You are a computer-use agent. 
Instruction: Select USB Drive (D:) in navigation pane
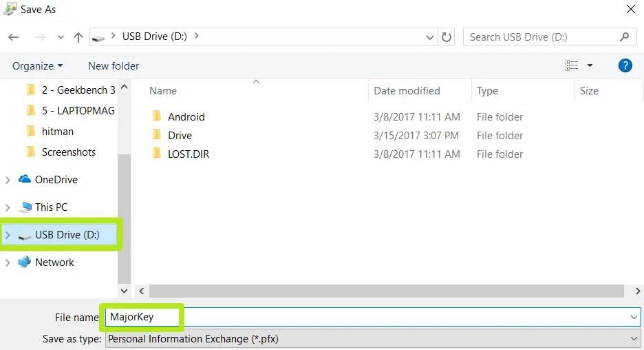point(67,234)
